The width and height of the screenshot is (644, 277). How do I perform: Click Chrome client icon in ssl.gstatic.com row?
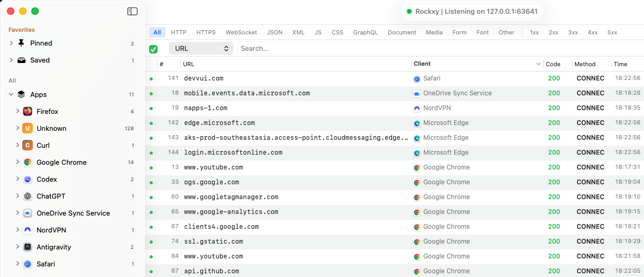point(417,242)
